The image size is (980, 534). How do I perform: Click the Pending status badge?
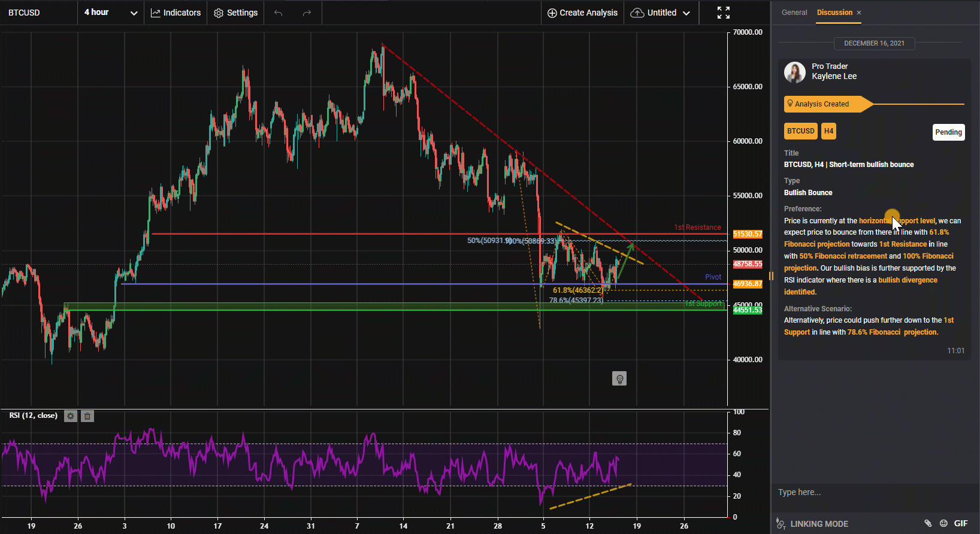point(949,132)
